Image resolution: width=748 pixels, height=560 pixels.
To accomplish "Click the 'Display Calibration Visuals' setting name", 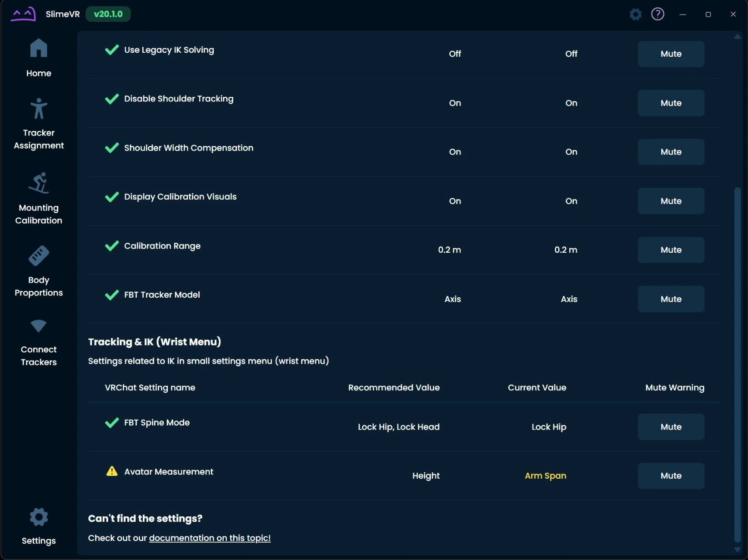I will click(181, 197).
